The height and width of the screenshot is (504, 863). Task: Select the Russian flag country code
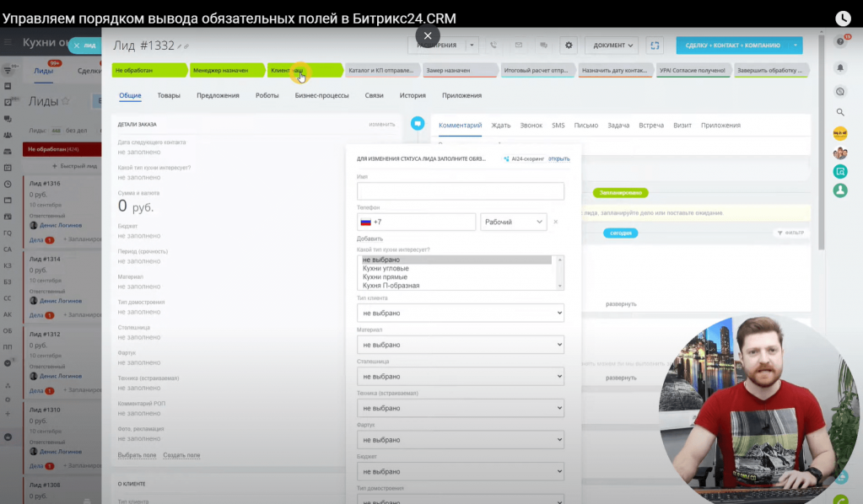[365, 222]
